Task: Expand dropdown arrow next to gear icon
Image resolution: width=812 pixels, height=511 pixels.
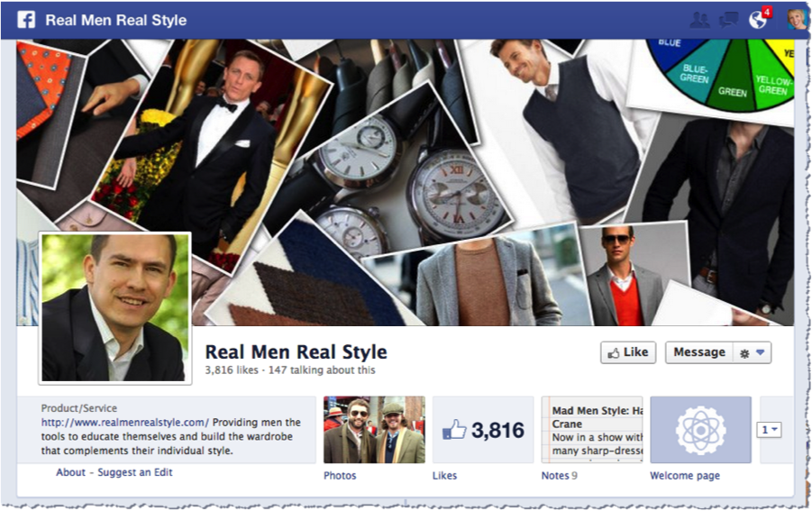Action: pos(761,352)
